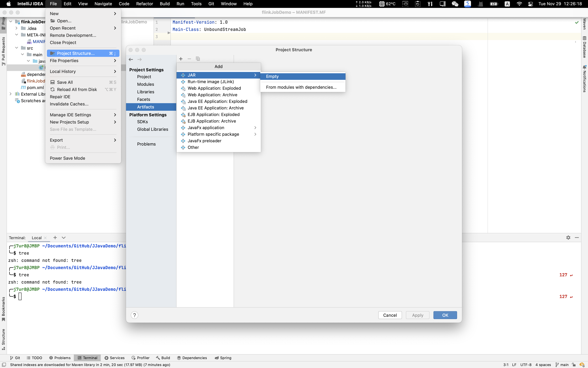Open the Build menu in menu bar
Image resolution: width=588 pixels, height=368 pixels.
[165, 4]
